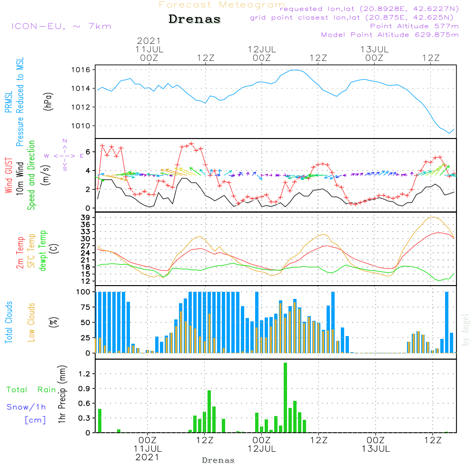Click the green 'Speed and Direction' label
This screenshot has height=476, width=476.
point(31,175)
